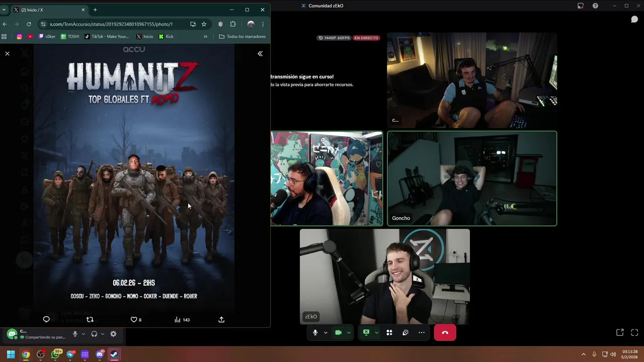Open Discord help question mark
The width and height of the screenshot is (644, 362).
pos(595,6)
